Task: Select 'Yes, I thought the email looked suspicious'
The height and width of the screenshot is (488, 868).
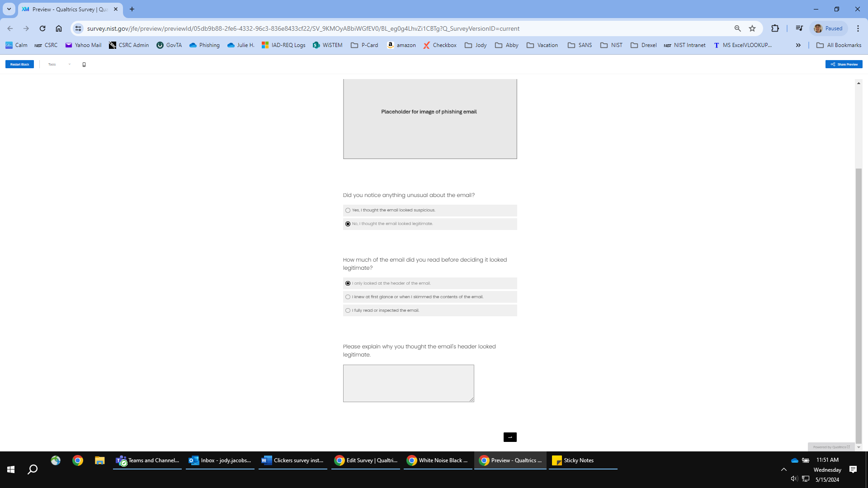Action: (x=348, y=210)
